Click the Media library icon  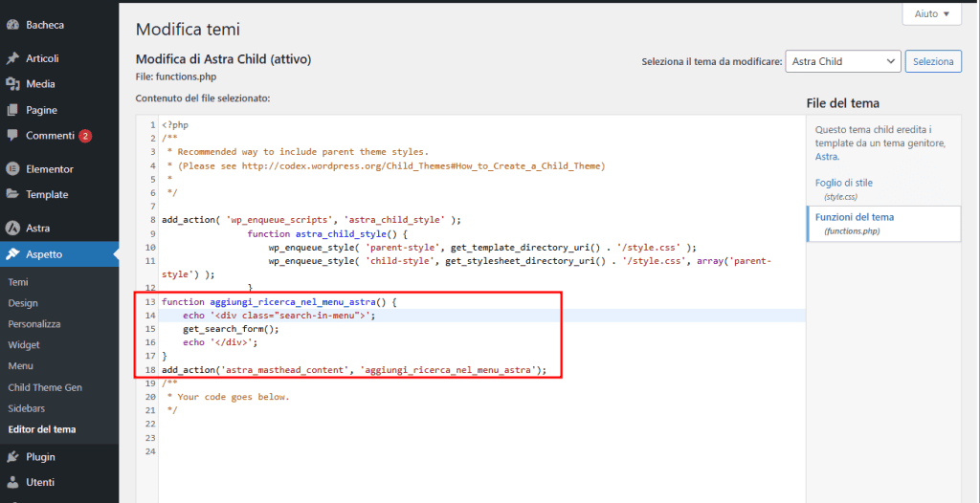11,84
